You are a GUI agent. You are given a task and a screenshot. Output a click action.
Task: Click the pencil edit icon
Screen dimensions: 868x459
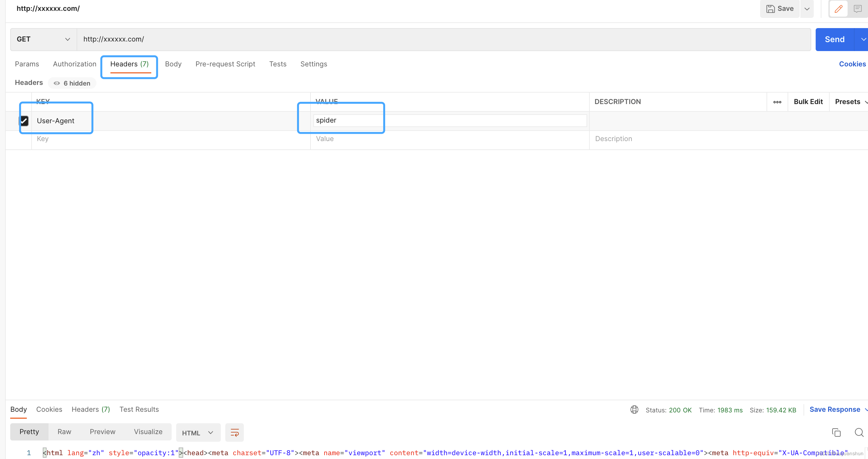(x=838, y=9)
